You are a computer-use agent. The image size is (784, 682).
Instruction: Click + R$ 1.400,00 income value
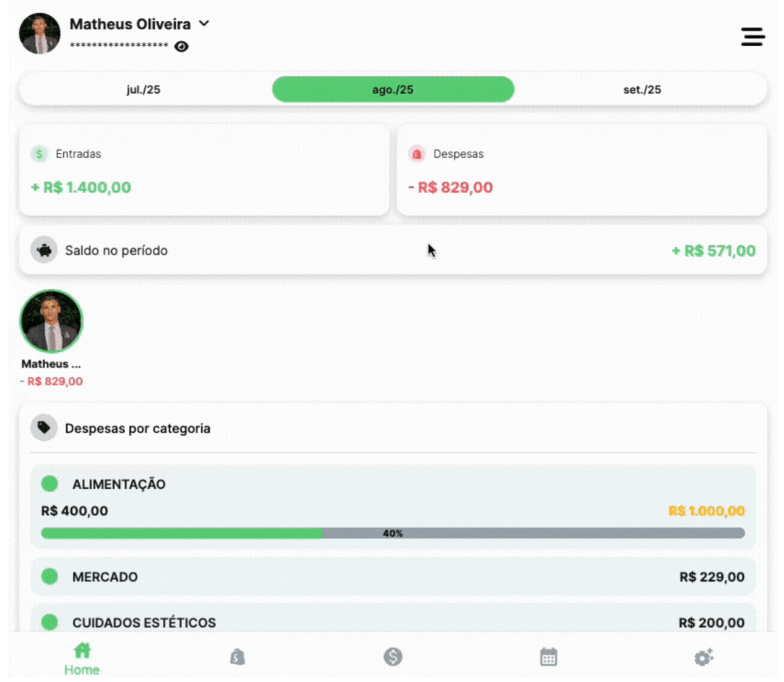(x=81, y=188)
